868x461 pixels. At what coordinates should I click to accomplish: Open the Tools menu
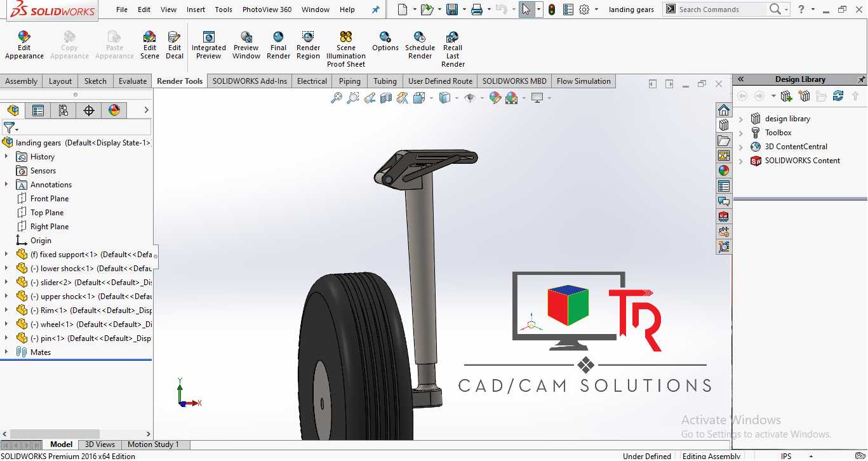224,10
